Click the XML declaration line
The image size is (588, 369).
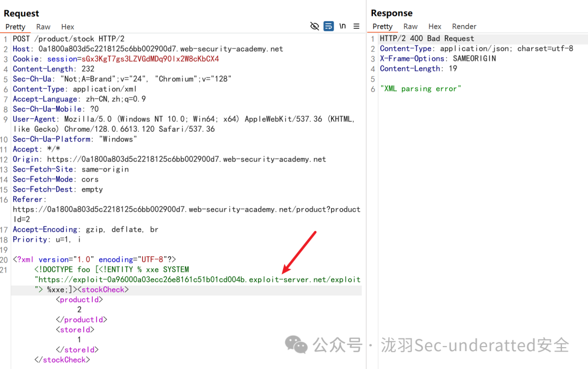94,259
